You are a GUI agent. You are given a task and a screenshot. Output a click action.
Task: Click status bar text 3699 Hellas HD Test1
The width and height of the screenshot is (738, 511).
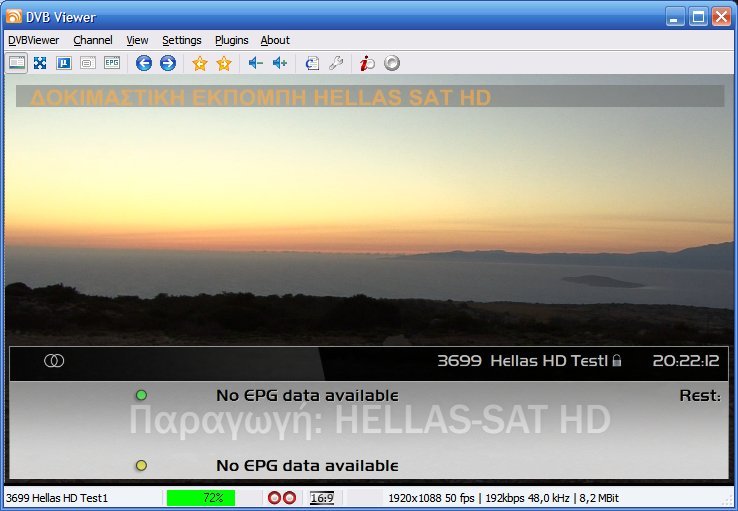click(57, 498)
